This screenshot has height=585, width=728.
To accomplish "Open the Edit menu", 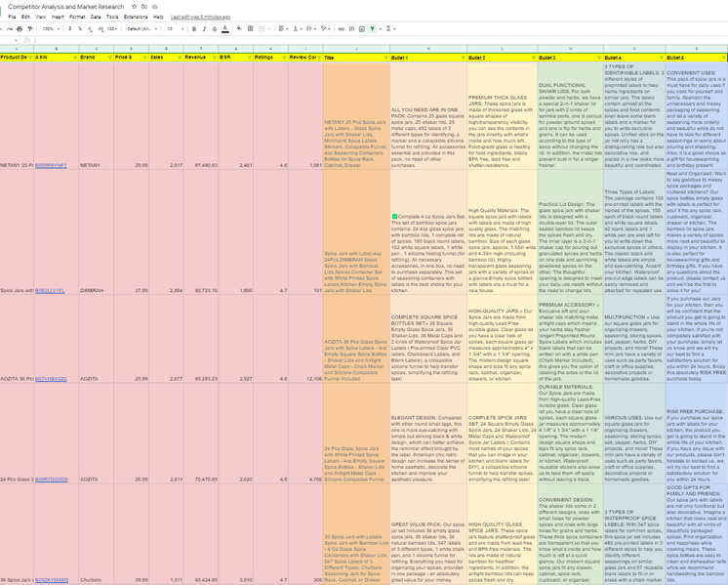I will click(25, 17).
